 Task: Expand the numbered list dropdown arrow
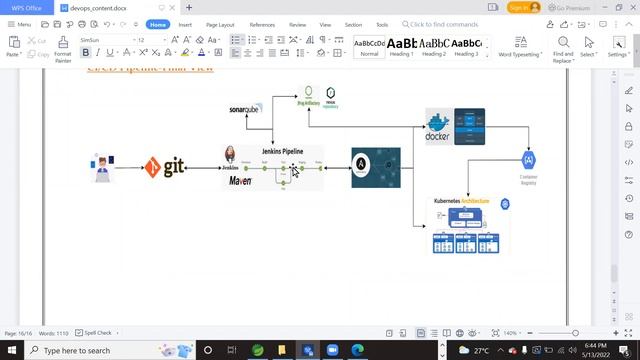259,40
